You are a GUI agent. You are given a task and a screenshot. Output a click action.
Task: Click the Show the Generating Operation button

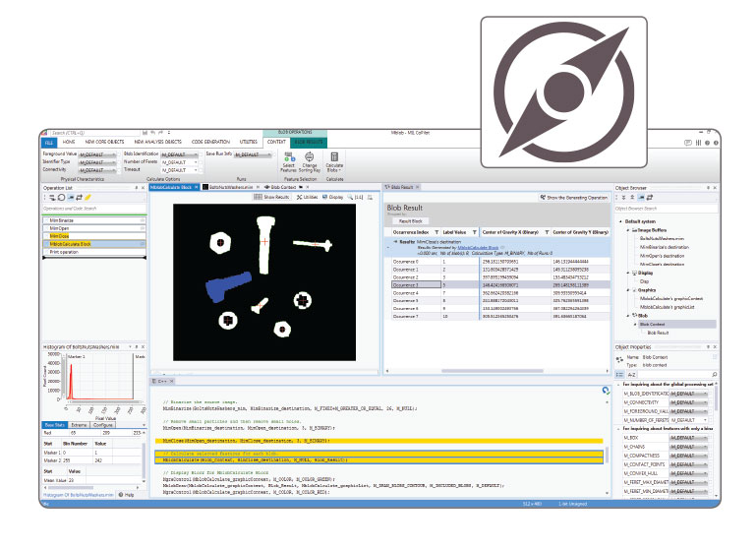(x=573, y=198)
